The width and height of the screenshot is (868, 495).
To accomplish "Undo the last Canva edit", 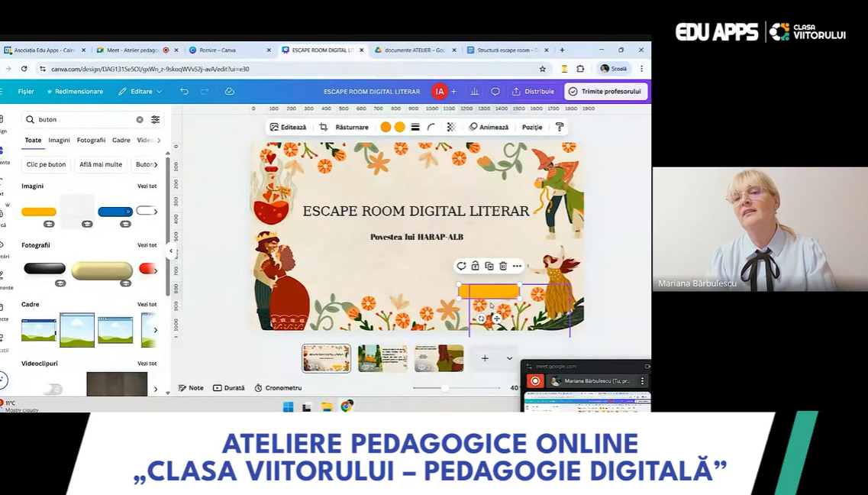I will coord(184,92).
